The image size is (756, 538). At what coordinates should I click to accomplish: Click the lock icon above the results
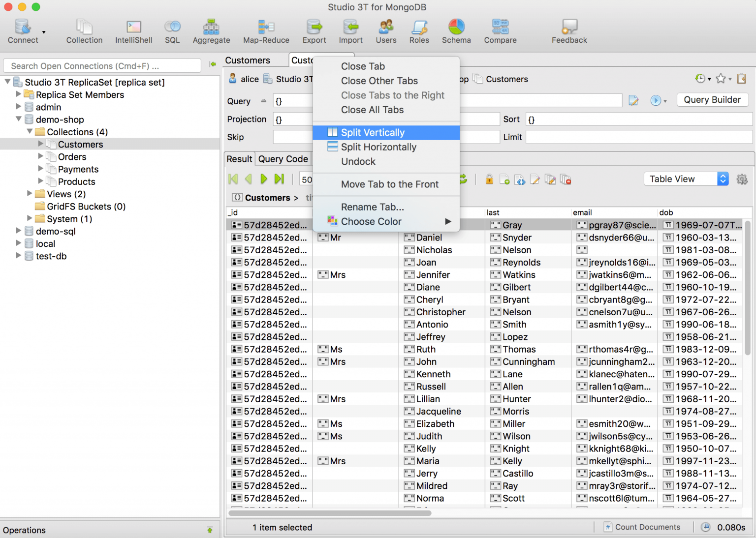pos(489,179)
